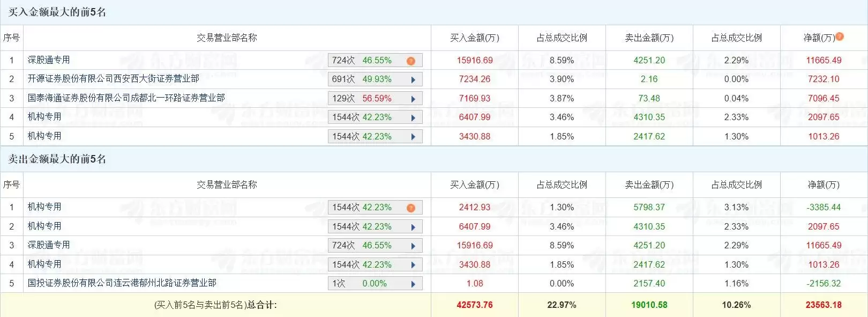The image size is (868, 317).
Task: Click the orange info icon beside the 净额(万) header
Action: tap(840, 36)
